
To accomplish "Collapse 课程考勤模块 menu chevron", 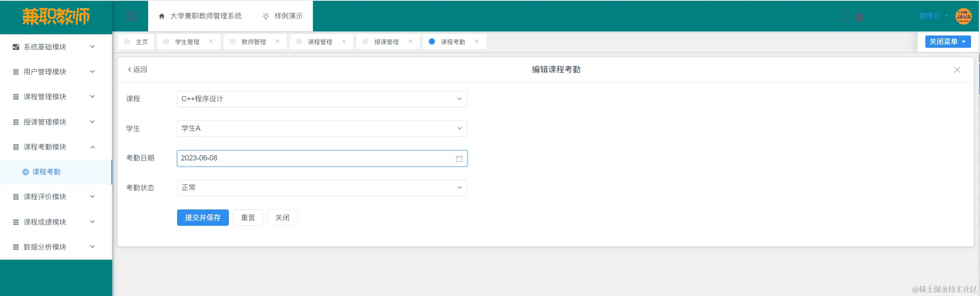I will (93, 147).
